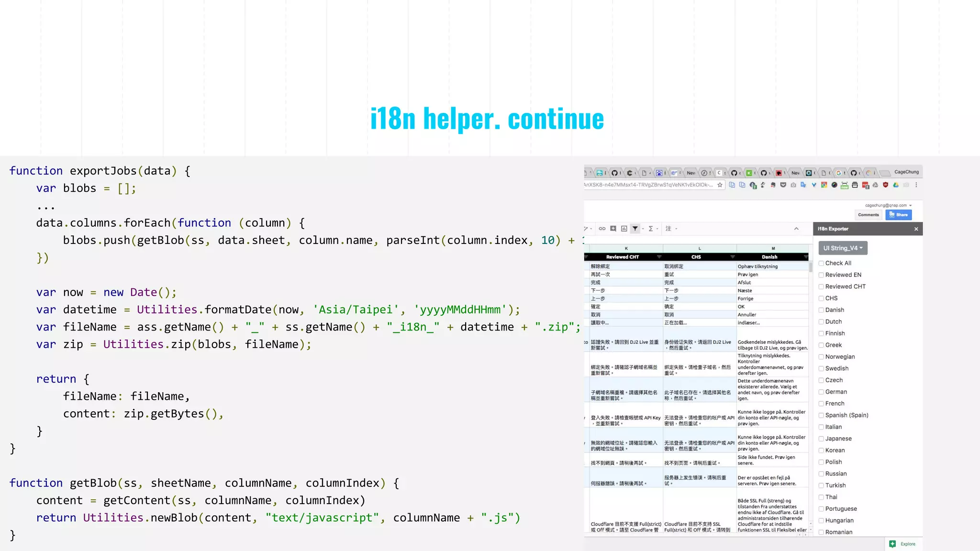Click the insert comment icon in toolbar
980x551 pixels.
click(613, 229)
